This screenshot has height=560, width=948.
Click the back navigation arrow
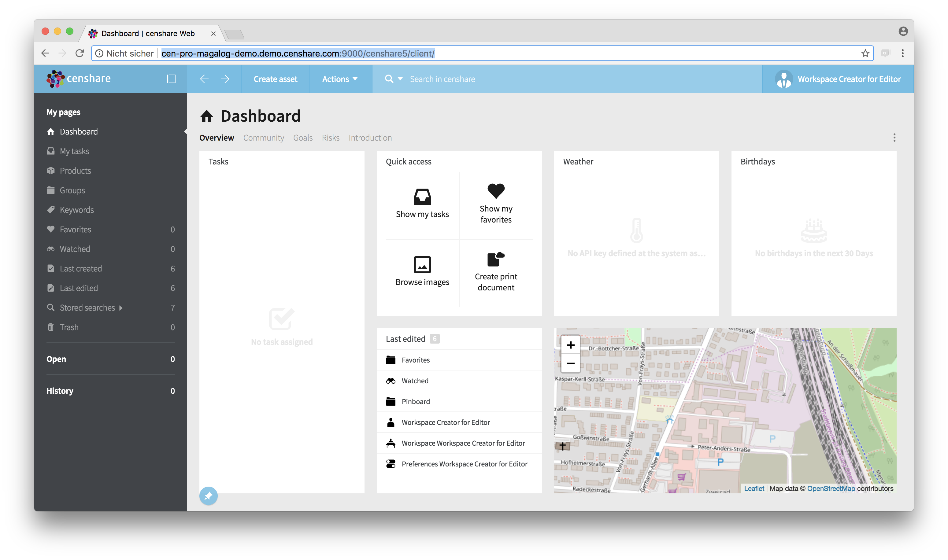click(204, 79)
